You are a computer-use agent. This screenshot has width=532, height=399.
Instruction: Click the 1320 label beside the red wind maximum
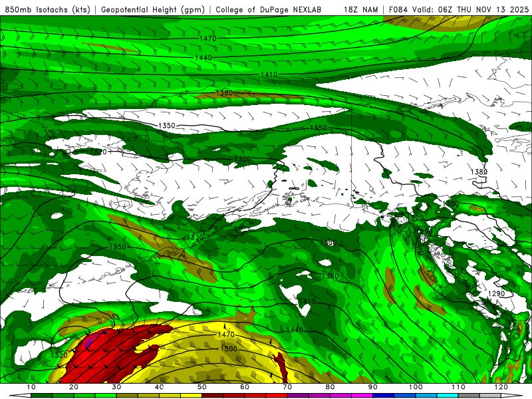[x=59, y=355]
